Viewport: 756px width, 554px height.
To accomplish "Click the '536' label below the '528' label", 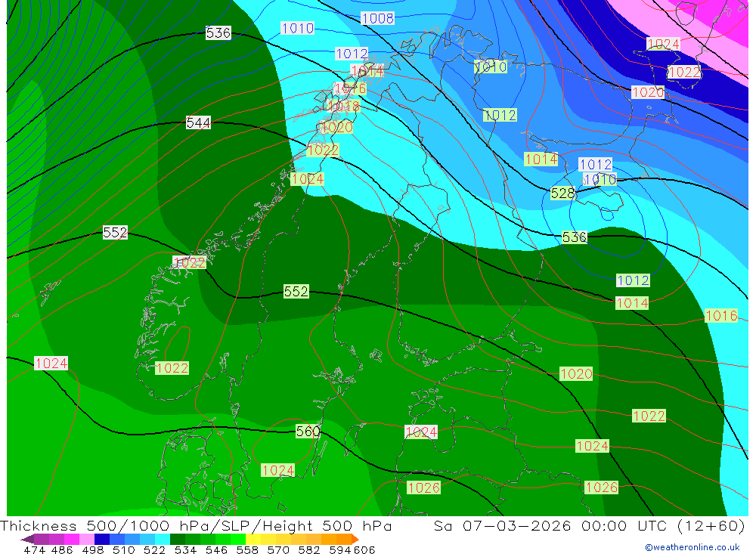I will [575, 237].
